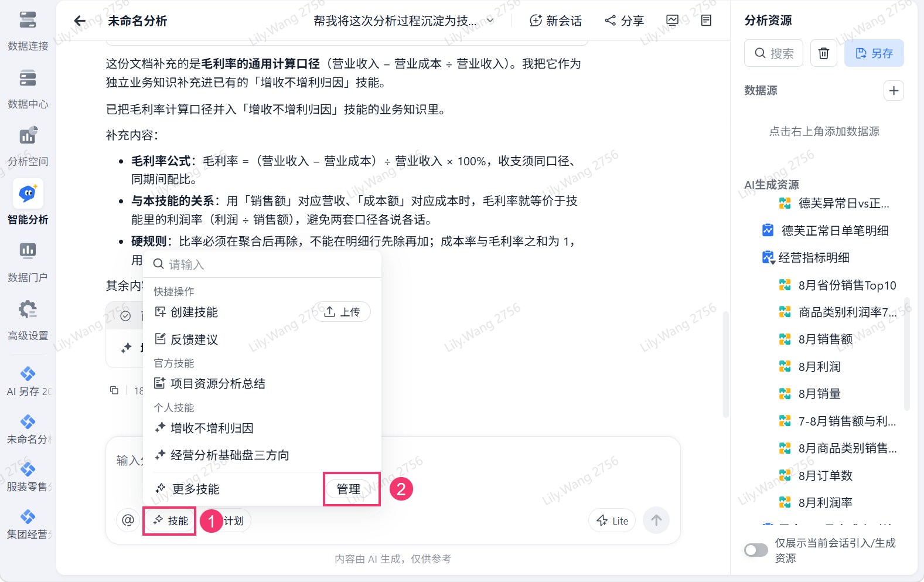Open 数据连接 in the left sidebar

[28, 31]
